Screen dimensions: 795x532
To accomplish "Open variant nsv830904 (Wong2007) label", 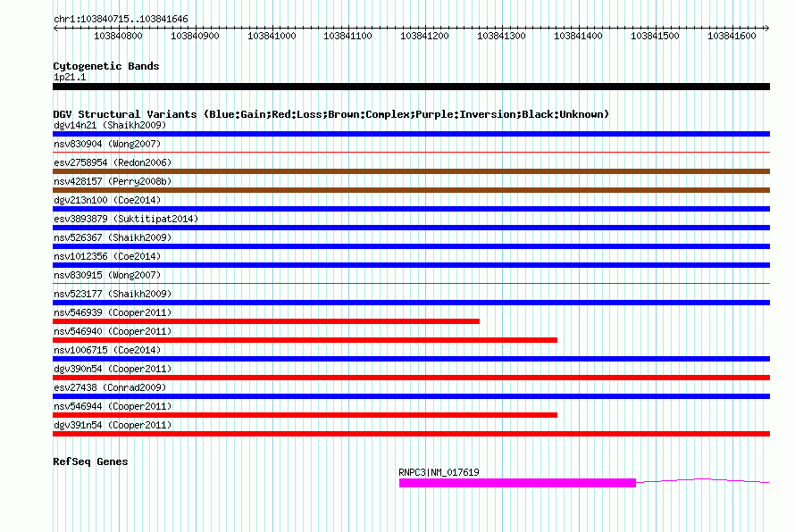I will [x=107, y=144].
